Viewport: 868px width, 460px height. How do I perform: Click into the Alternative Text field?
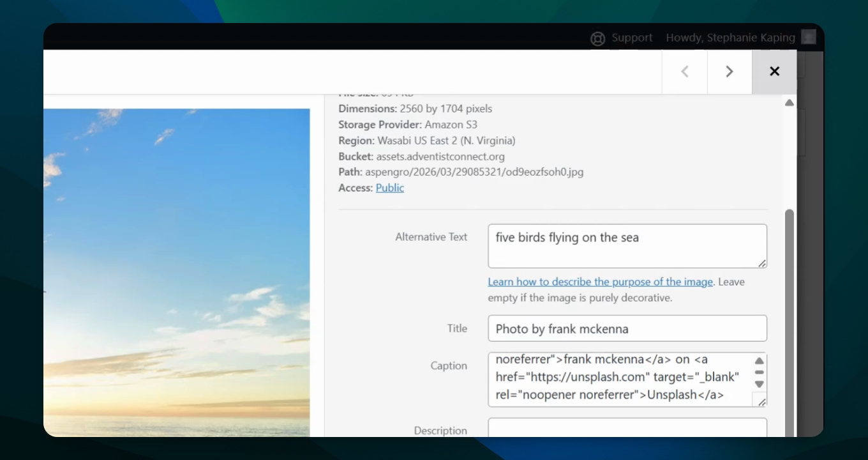click(x=627, y=246)
